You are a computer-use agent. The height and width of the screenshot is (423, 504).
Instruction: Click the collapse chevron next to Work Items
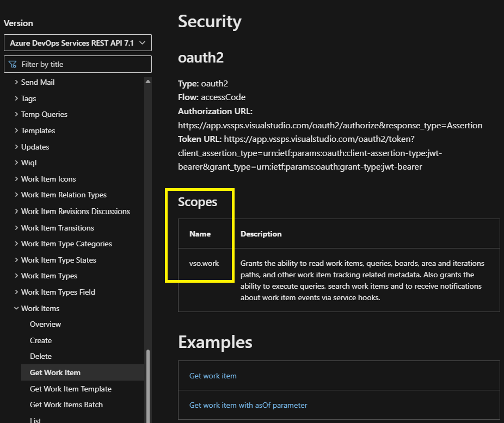click(16, 308)
